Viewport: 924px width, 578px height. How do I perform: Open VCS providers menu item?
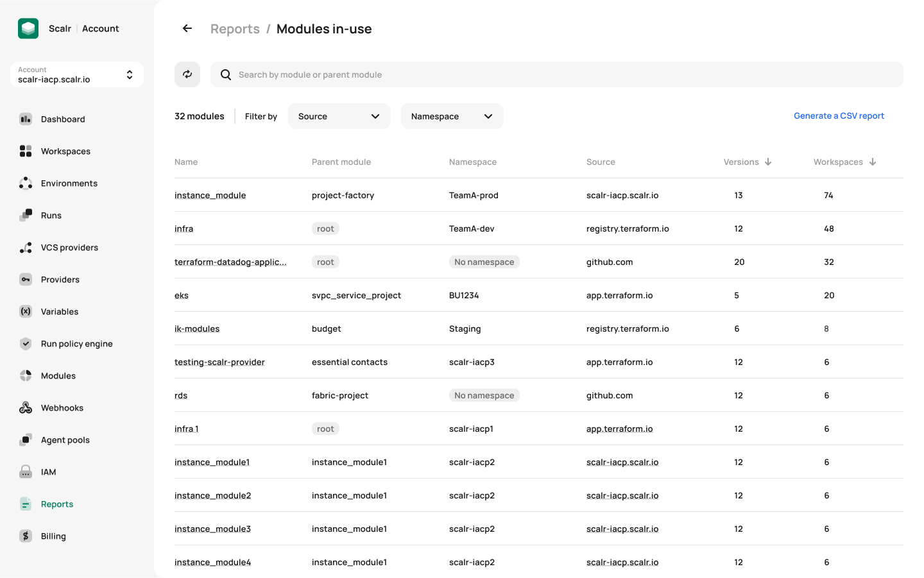point(69,248)
